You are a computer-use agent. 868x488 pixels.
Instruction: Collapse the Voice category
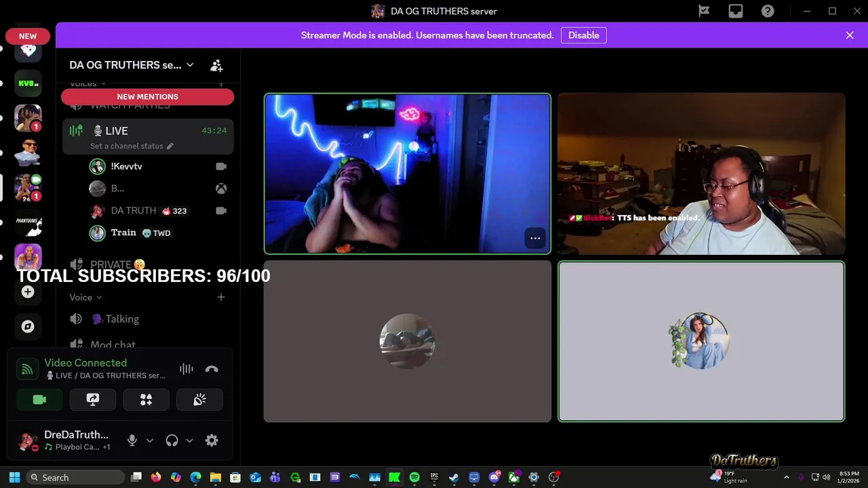pos(85,297)
